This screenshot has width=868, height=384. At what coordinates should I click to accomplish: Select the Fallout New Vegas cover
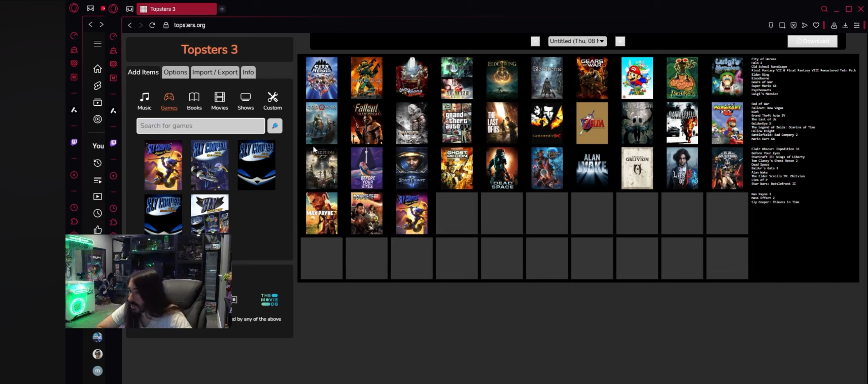pyautogui.click(x=366, y=123)
